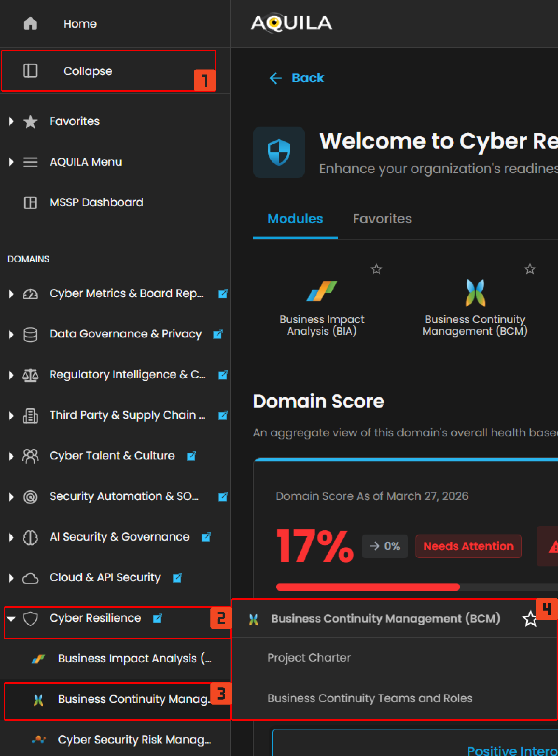Click the Cyber Metrics gauge icon
558x756 pixels.
click(x=30, y=294)
